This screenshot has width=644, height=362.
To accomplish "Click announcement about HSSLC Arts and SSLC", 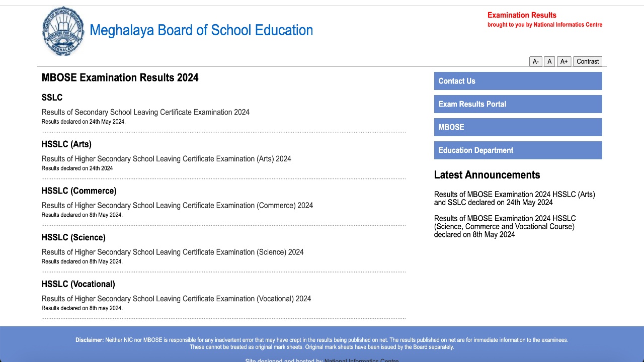I will [515, 199].
